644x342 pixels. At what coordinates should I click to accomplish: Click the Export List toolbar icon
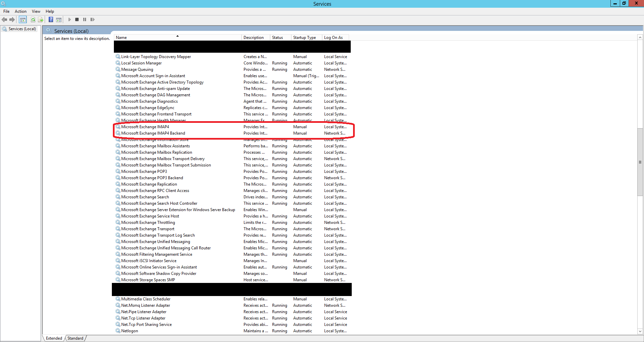(41, 20)
